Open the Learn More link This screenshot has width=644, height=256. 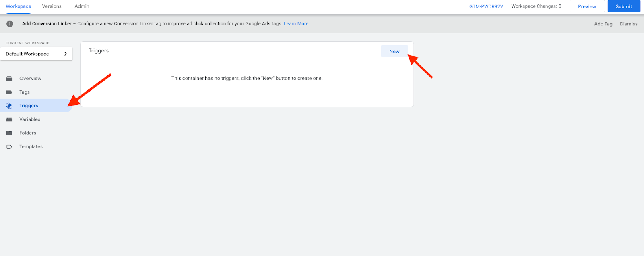(x=296, y=24)
